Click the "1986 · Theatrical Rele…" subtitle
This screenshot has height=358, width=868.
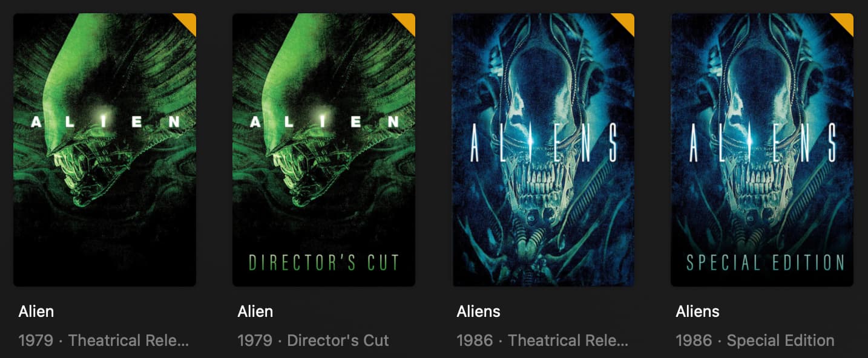click(543, 340)
